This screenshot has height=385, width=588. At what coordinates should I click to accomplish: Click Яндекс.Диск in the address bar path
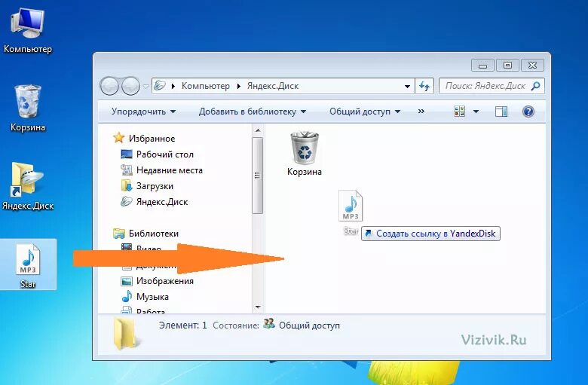point(273,86)
